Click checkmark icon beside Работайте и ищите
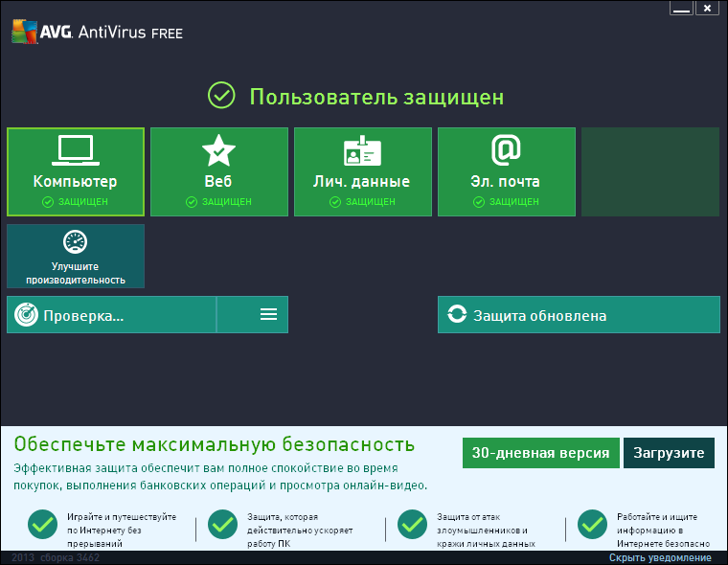728x565 pixels. click(x=592, y=524)
